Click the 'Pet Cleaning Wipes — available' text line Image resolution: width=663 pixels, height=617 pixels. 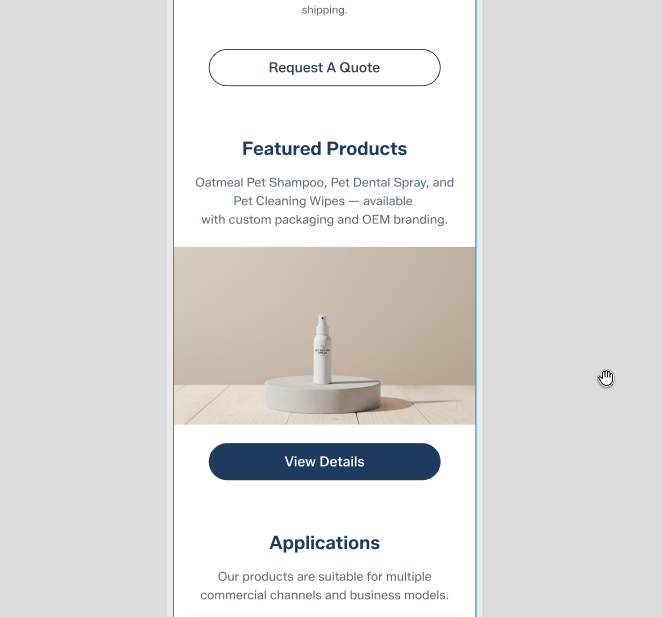click(323, 201)
